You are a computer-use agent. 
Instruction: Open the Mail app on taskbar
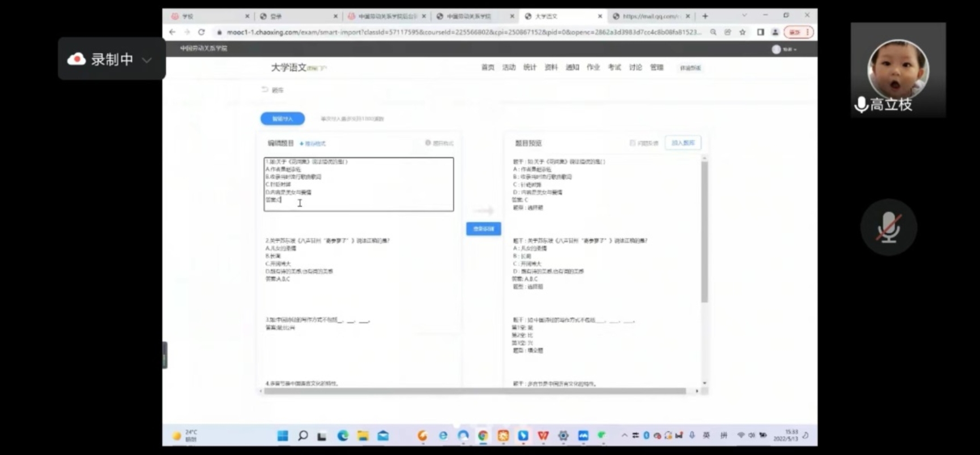(384, 436)
